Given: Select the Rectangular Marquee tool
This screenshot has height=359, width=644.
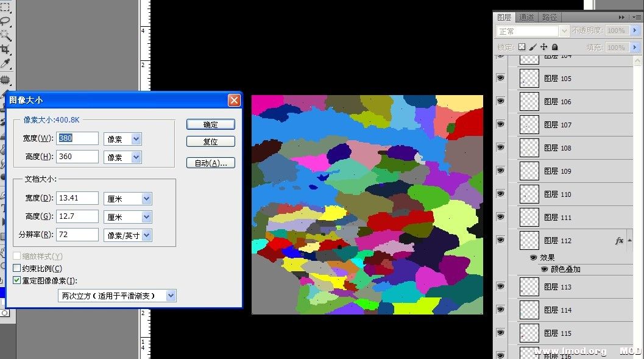Looking at the screenshot, I should (x=5, y=7).
